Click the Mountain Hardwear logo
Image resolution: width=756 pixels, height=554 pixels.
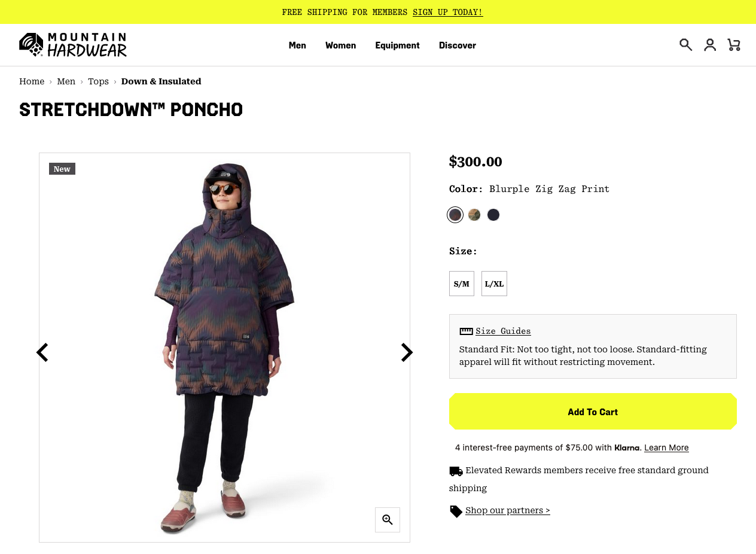point(73,45)
